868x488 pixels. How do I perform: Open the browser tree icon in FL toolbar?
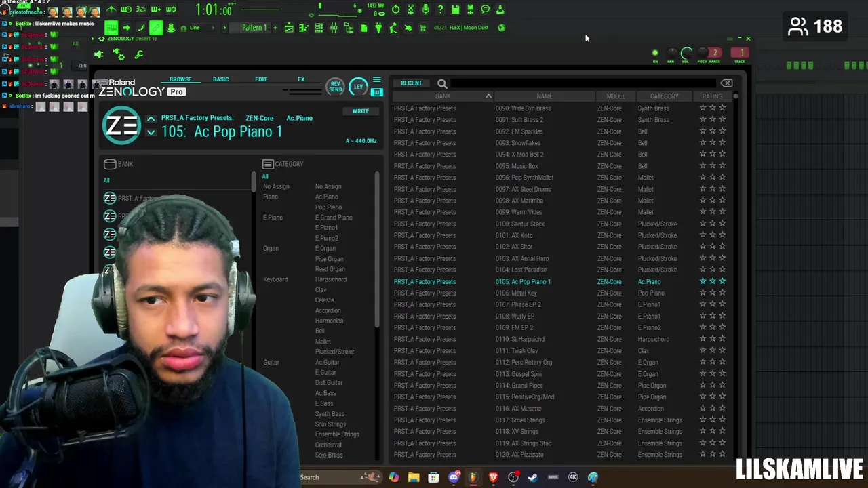click(349, 28)
